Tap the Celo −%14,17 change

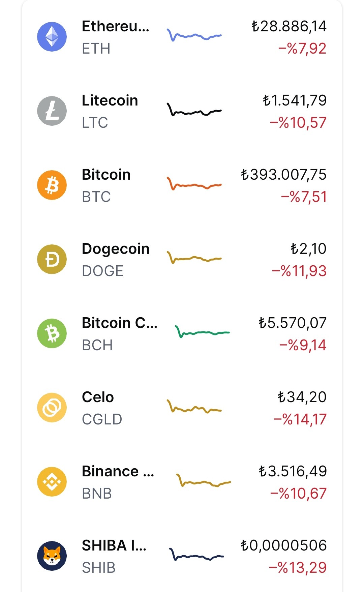[x=300, y=419]
